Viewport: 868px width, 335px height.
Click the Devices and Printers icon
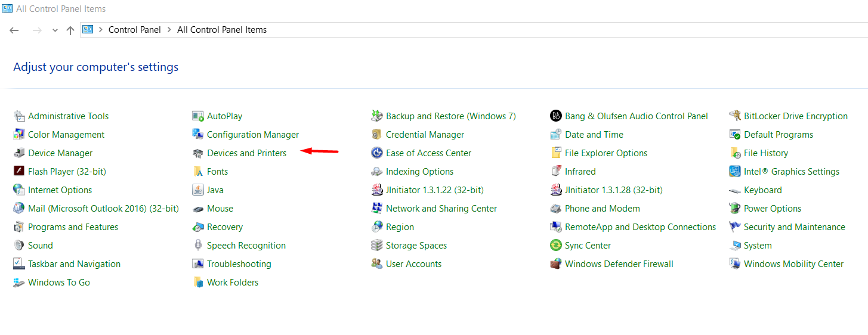(198, 153)
